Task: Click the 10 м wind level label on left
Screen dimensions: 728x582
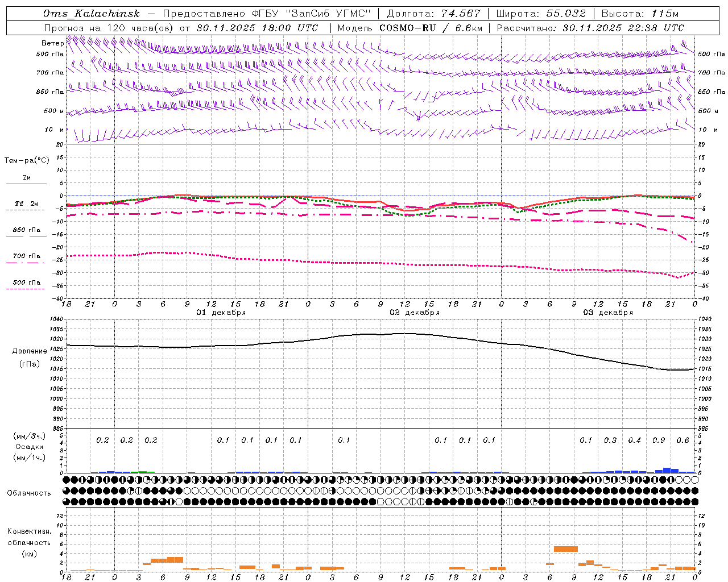Action: [x=55, y=130]
